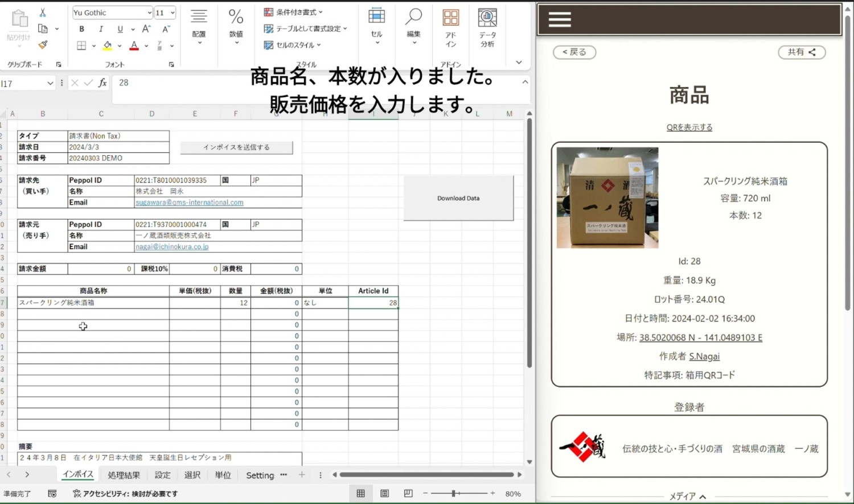Switch to Normal view in status bar

pos(361,494)
